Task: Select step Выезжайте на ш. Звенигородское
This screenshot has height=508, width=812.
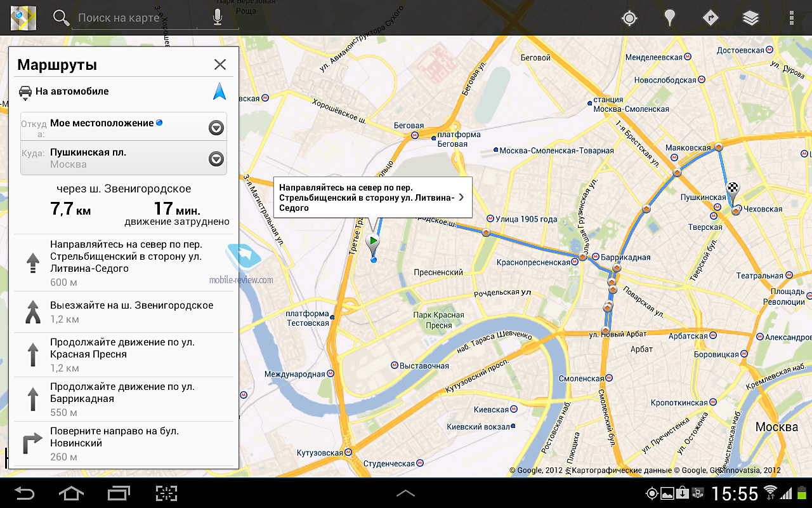Action: click(x=124, y=312)
